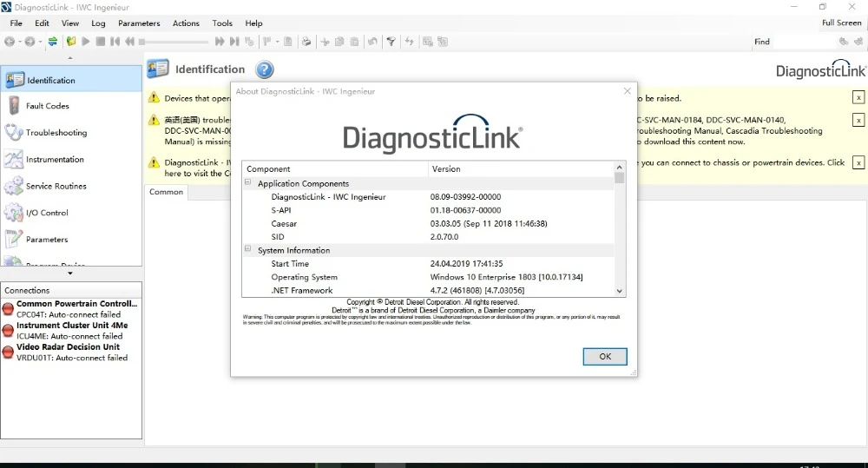868x468 pixels.
Task: Click the log playback position slider
Action: [x=174, y=42]
